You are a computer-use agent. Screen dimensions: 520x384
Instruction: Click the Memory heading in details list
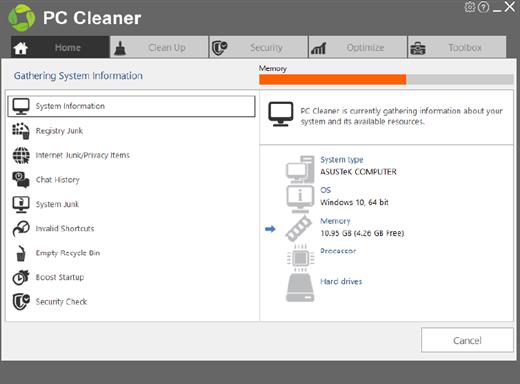(335, 221)
